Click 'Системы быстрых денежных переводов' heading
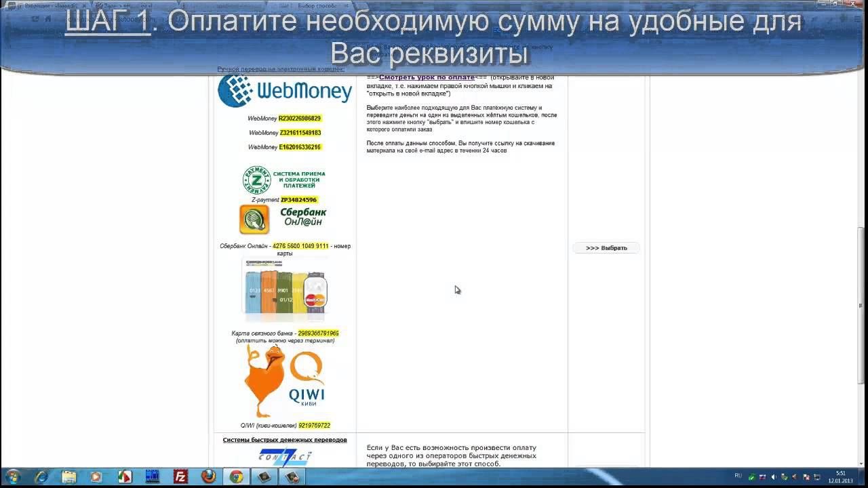 (x=285, y=440)
